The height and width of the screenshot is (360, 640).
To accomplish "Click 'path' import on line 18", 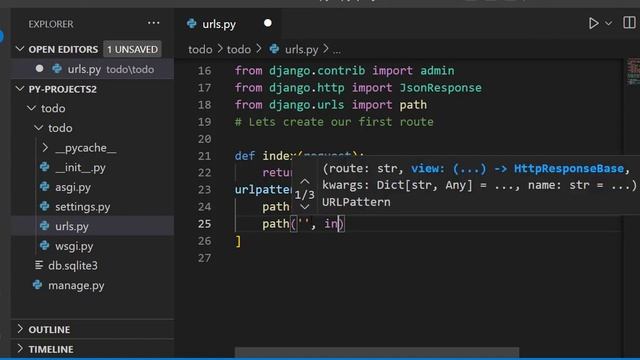I will pos(413,105).
